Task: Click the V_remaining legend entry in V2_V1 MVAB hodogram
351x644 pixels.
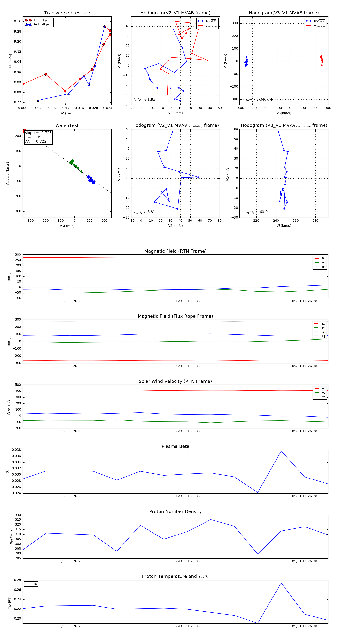Action: click(x=207, y=26)
